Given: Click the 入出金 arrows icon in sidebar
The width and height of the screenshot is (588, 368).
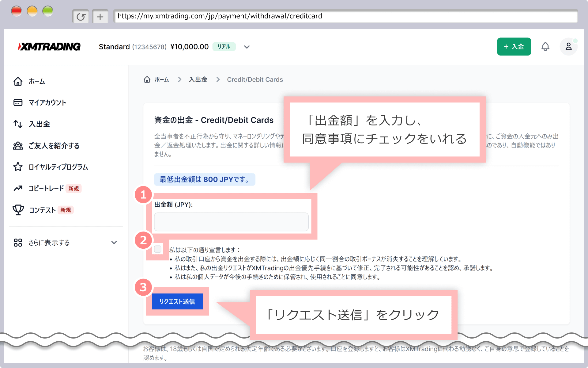Looking at the screenshot, I should coord(18,124).
